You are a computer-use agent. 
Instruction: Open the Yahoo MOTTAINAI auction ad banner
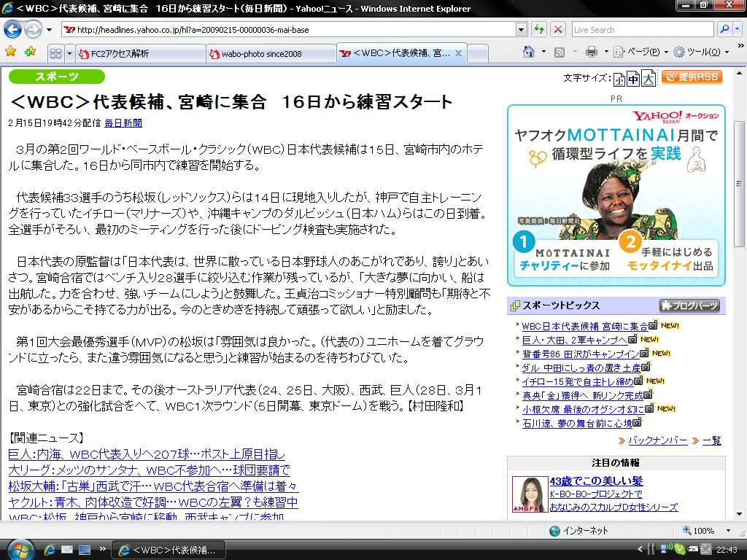pyautogui.click(x=616, y=195)
